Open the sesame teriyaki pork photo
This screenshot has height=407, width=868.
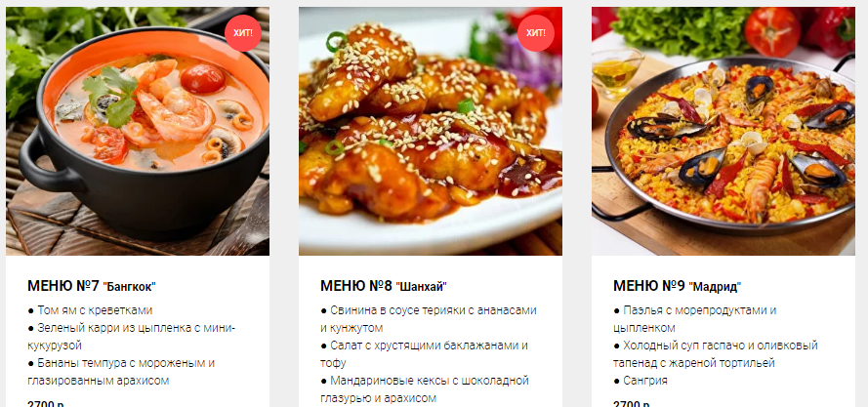431,131
